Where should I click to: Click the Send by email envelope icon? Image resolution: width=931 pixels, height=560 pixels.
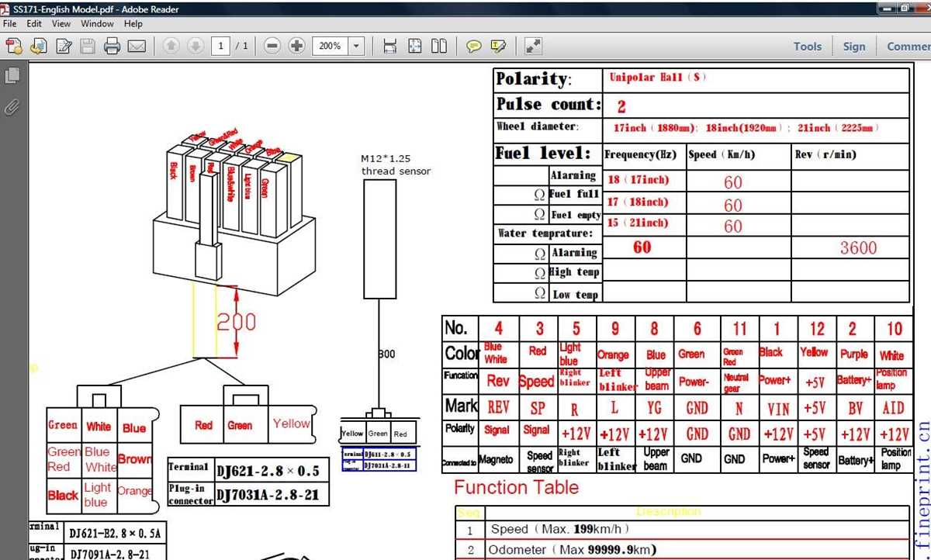click(137, 47)
